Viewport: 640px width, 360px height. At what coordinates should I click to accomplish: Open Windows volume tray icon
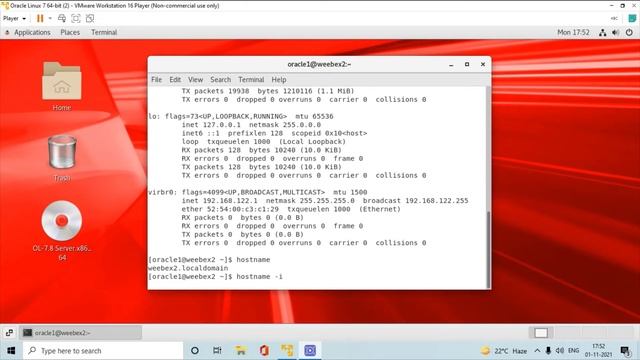560,351
